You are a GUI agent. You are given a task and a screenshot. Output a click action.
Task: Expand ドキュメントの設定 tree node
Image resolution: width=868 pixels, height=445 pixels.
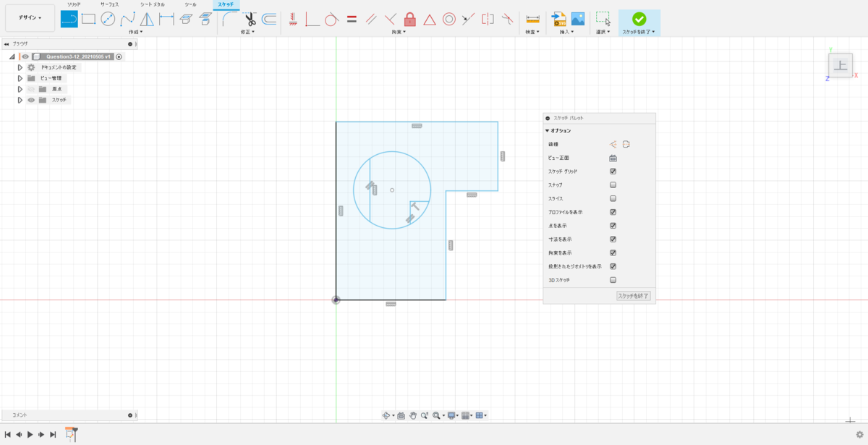pos(20,67)
